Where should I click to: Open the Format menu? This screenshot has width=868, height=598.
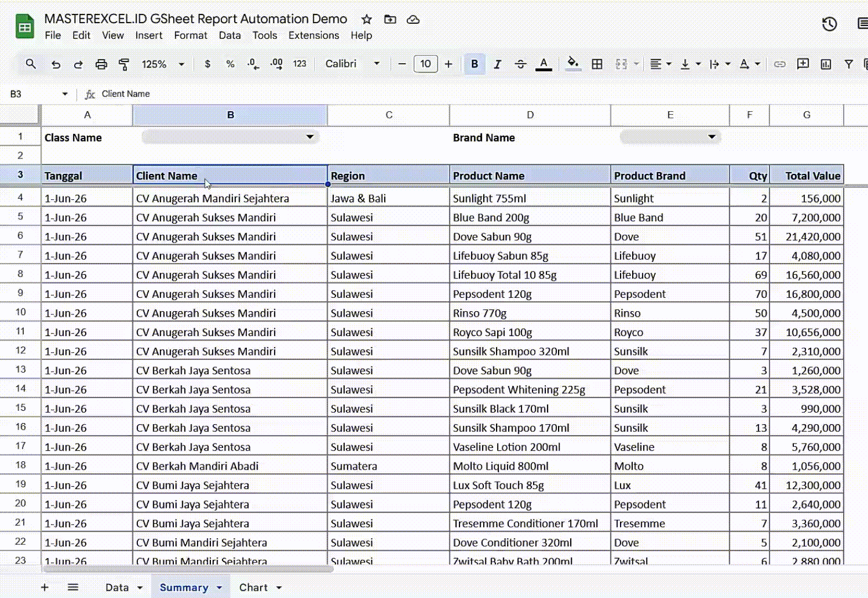pyautogui.click(x=190, y=35)
